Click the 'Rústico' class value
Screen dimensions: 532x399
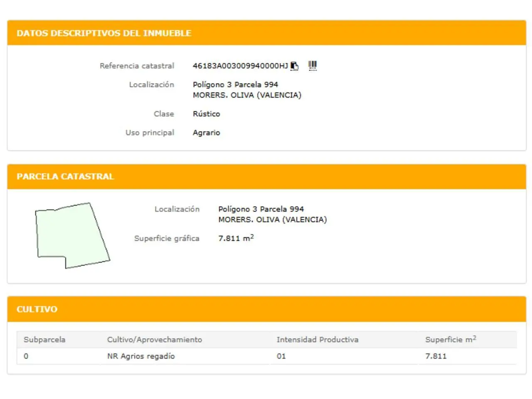tap(207, 114)
